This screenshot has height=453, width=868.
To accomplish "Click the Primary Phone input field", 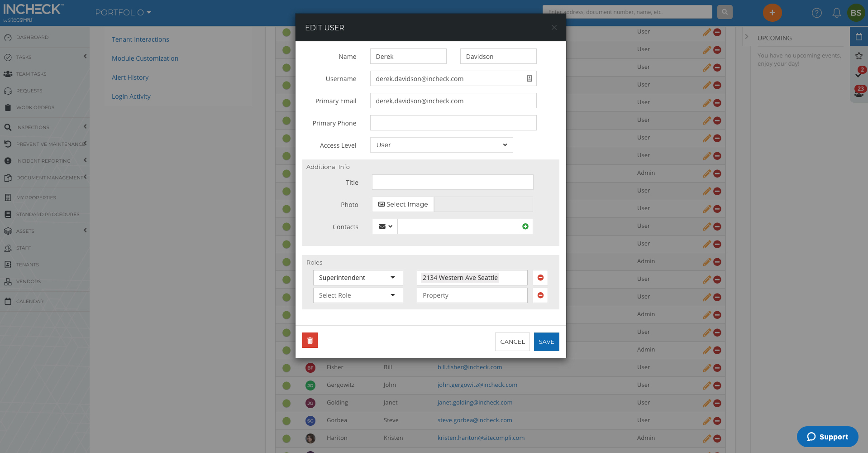I will pyautogui.click(x=453, y=123).
